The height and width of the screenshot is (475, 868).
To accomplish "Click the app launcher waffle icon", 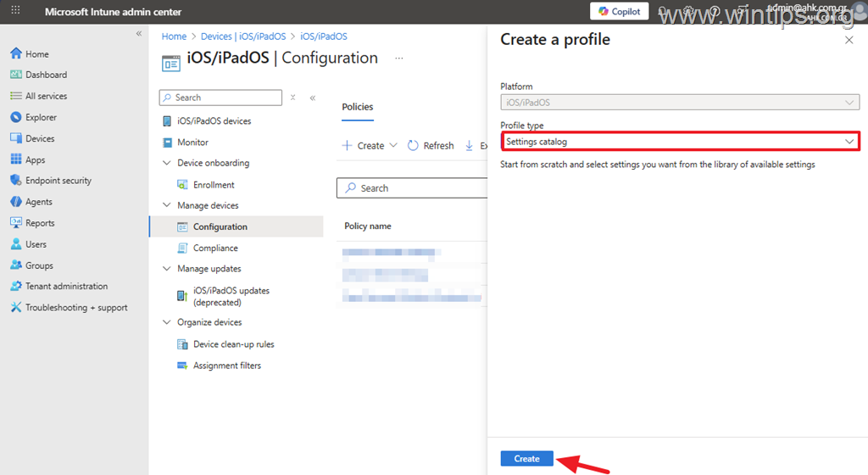I will coord(15,12).
